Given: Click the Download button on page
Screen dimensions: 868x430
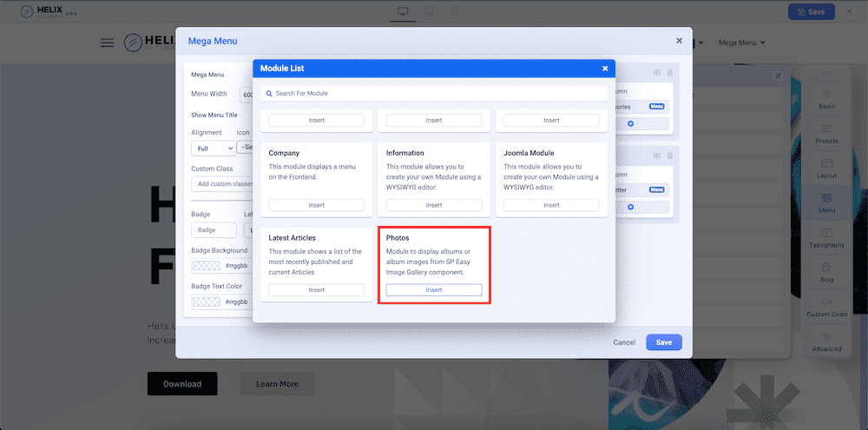Looking at the screenshot, I should point(182,383).
